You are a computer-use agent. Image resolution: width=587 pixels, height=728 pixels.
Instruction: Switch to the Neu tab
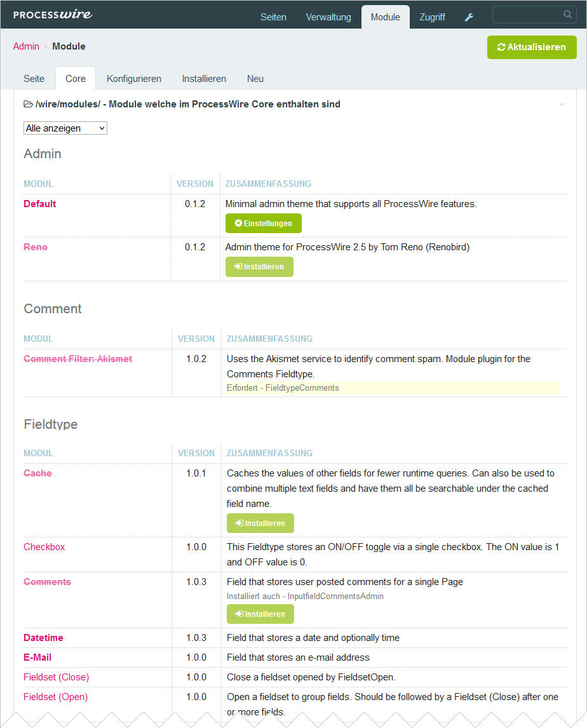coord(255,79)
